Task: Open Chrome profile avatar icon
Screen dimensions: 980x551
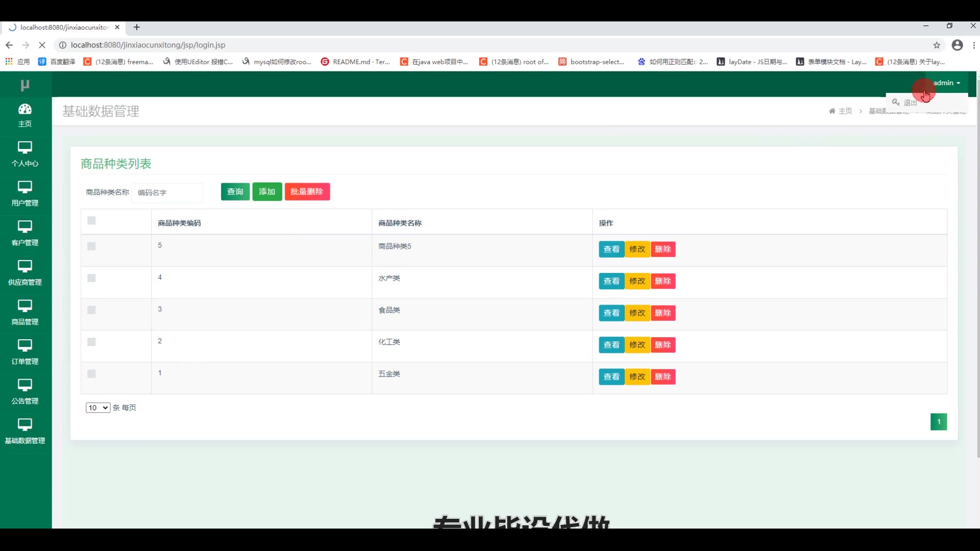Action: click(x=957, y=45)
